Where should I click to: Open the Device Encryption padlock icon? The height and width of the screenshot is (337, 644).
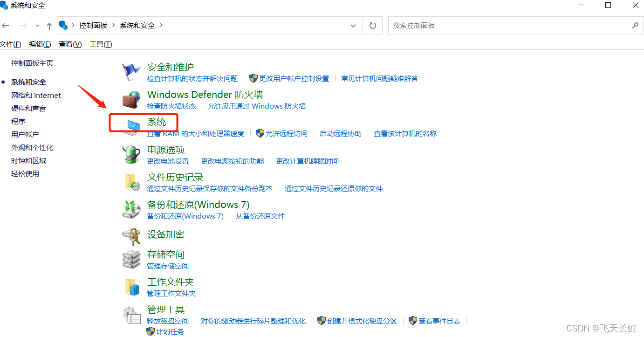(x=131, y=237)
